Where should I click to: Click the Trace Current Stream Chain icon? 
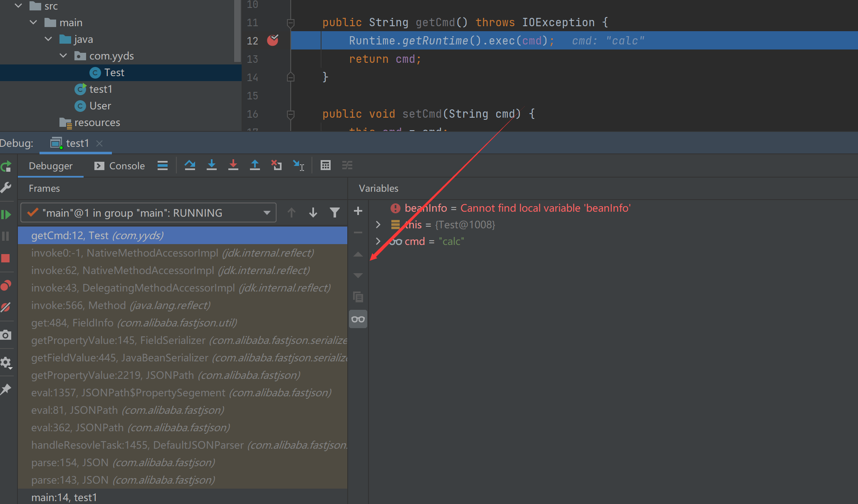coord(347,166)
